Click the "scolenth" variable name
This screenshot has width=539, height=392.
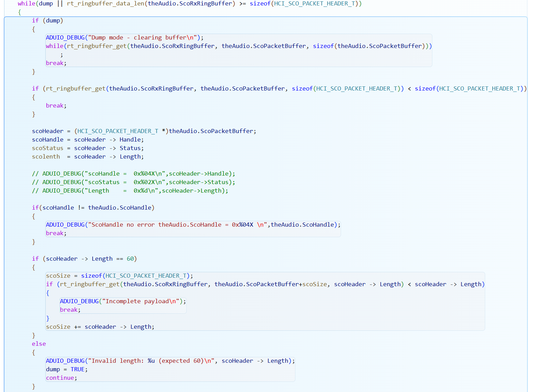(46, 157)
